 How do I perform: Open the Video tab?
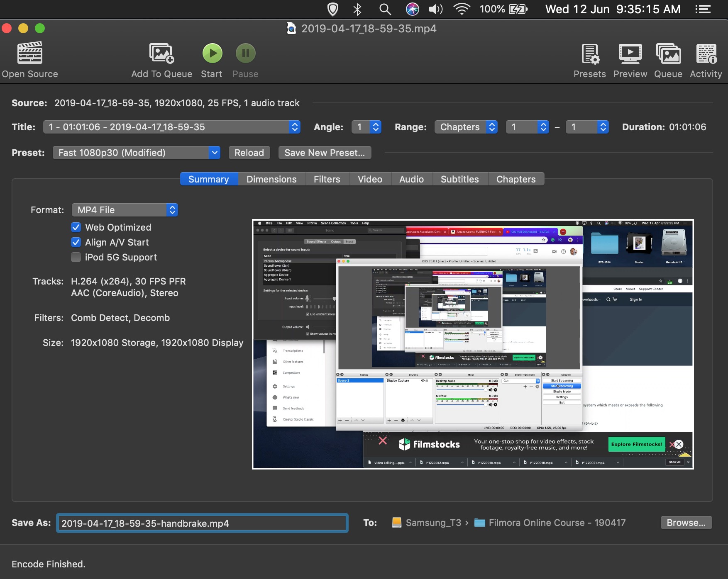point(370,179)
